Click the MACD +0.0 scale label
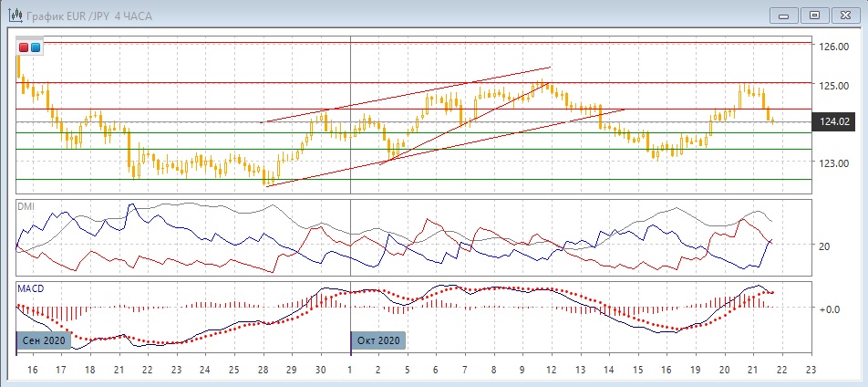868x387 pixels. coord(829,309)
